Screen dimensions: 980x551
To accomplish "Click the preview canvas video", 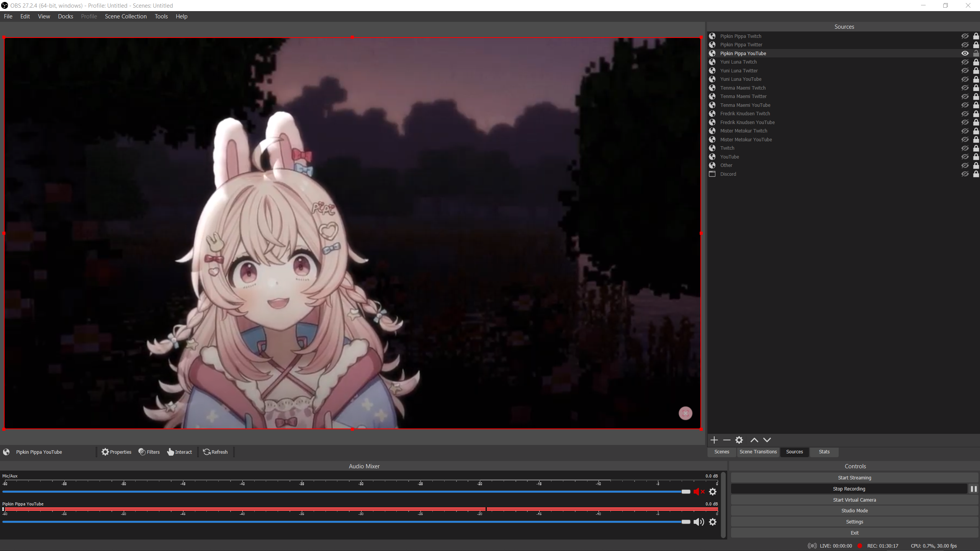I will [x=352, y=233].
